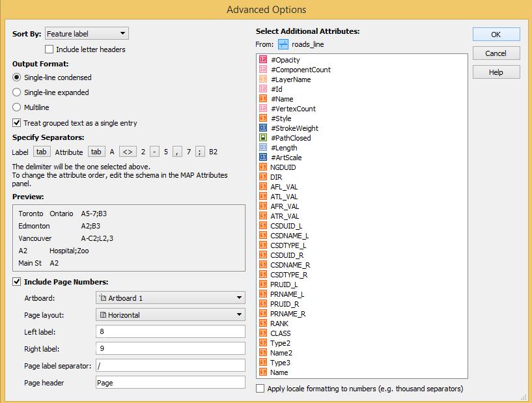Select the CSDTYPE_L attribute
The width and height of the screenshot is (532, 403).
288,245
